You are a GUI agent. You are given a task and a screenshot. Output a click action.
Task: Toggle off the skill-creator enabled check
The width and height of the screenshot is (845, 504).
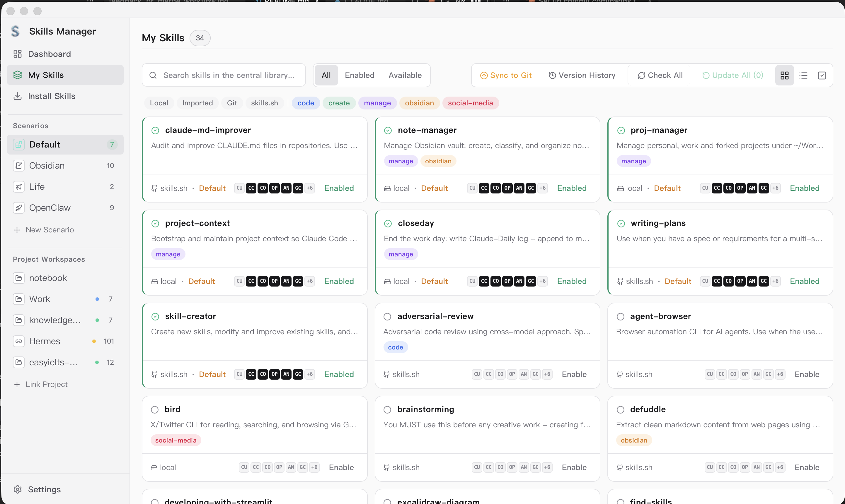pyautogui.click(x=155, y=316)
